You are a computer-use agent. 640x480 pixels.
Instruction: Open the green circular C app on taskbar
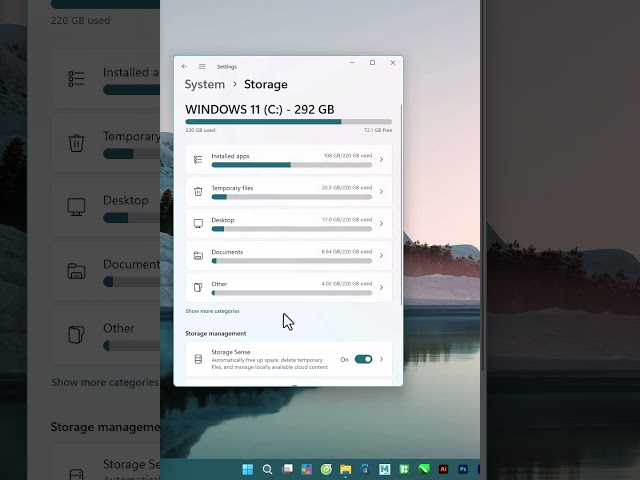coord(326,469)
